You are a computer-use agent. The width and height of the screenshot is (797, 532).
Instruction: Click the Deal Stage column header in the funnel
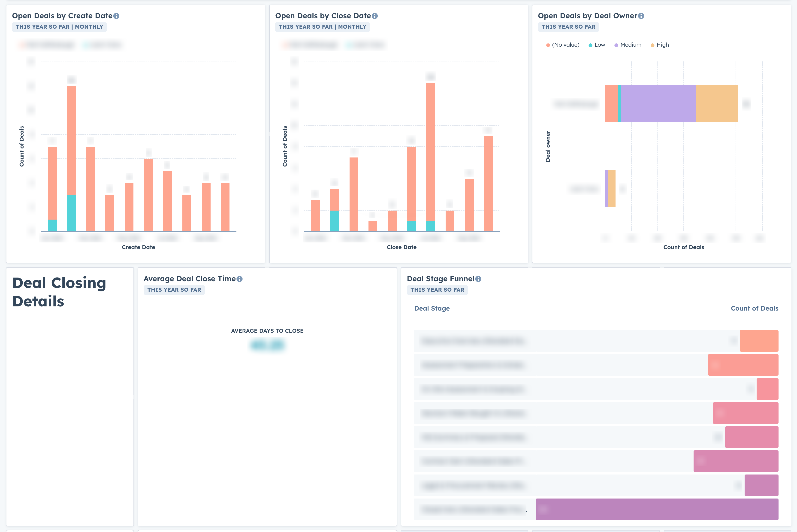pyautogui.click(x=432, y=308)
